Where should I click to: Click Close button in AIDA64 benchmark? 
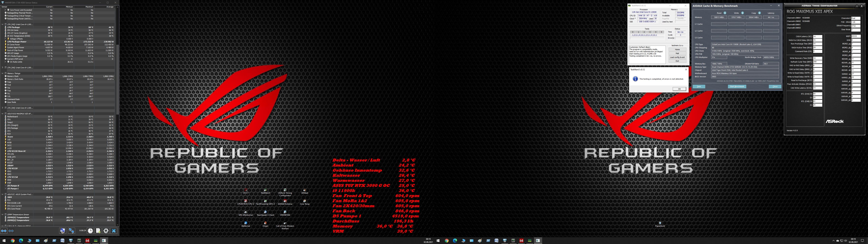775,87
